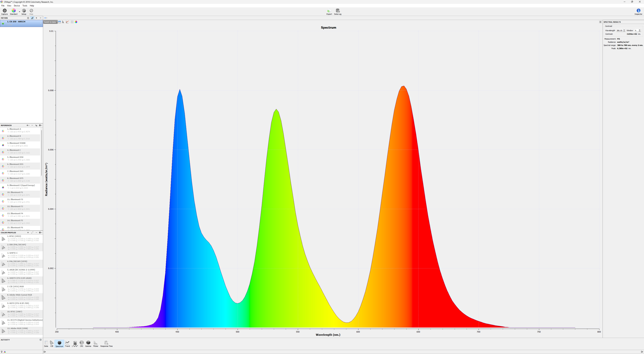The width and height of the screenshot is (644, 354).
Task: Open the Flicker view
Action: [95, 343]
